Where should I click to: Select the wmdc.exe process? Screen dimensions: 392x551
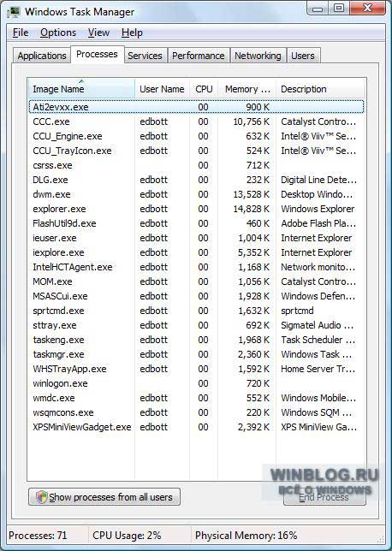tap(196, 398)
